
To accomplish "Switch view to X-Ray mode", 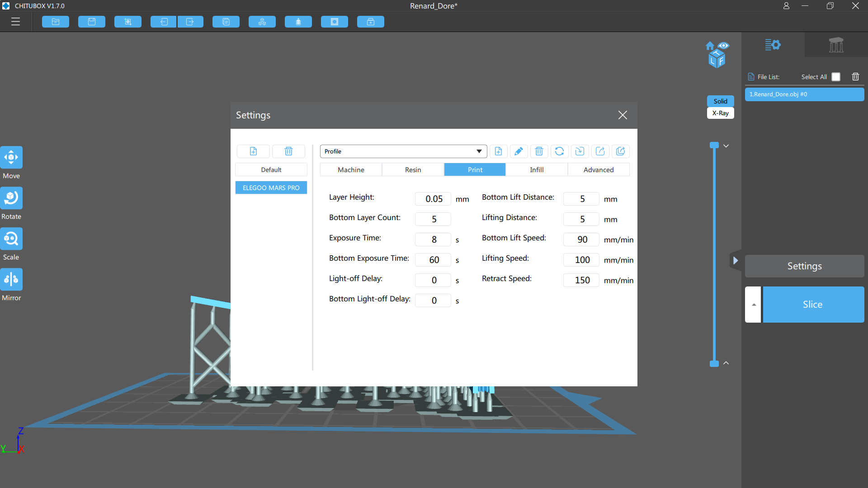I will pyautogui.click(x=720, y=113).
